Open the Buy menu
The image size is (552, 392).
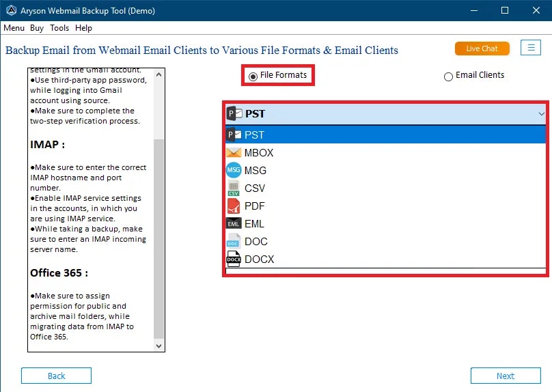37,28
